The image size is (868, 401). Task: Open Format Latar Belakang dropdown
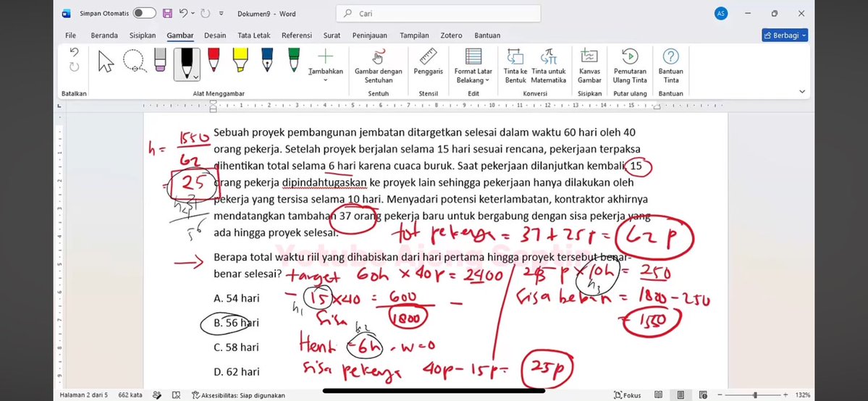click(473, 65)
